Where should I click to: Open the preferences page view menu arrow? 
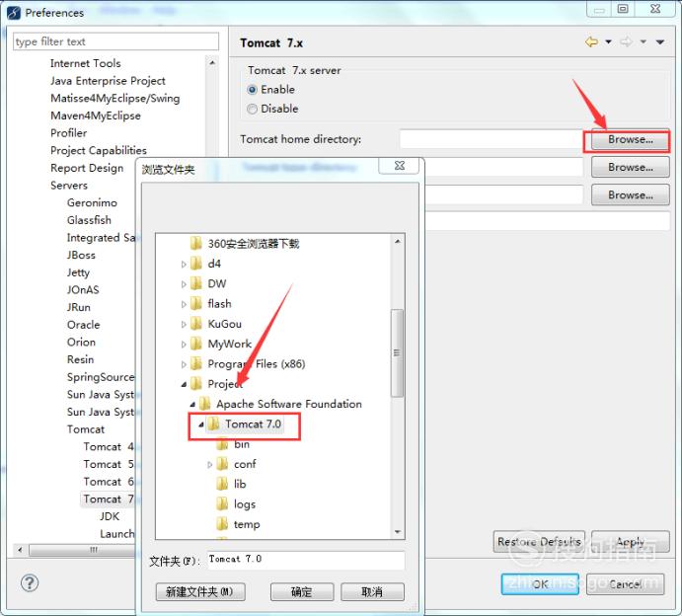tap(660, 42)
